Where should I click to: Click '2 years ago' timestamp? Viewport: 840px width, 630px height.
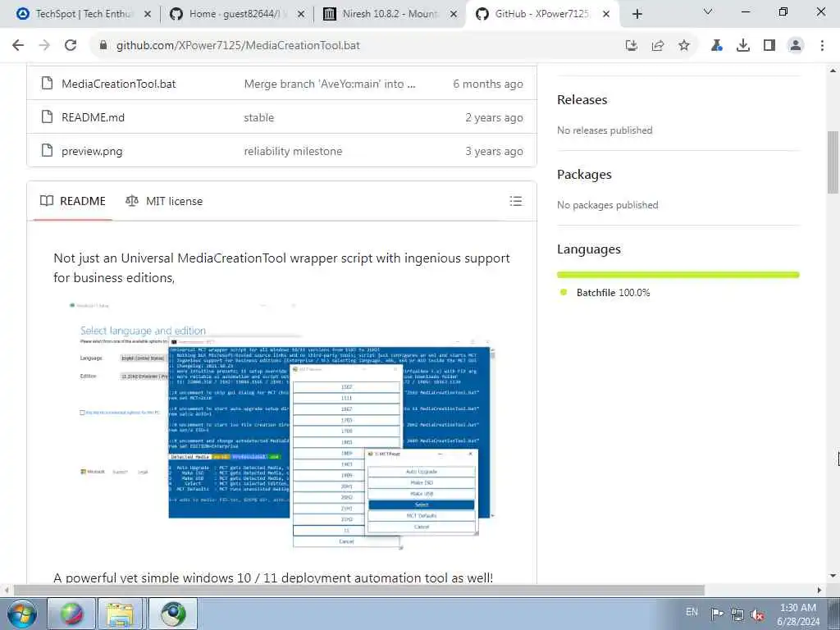click(494, 117)
